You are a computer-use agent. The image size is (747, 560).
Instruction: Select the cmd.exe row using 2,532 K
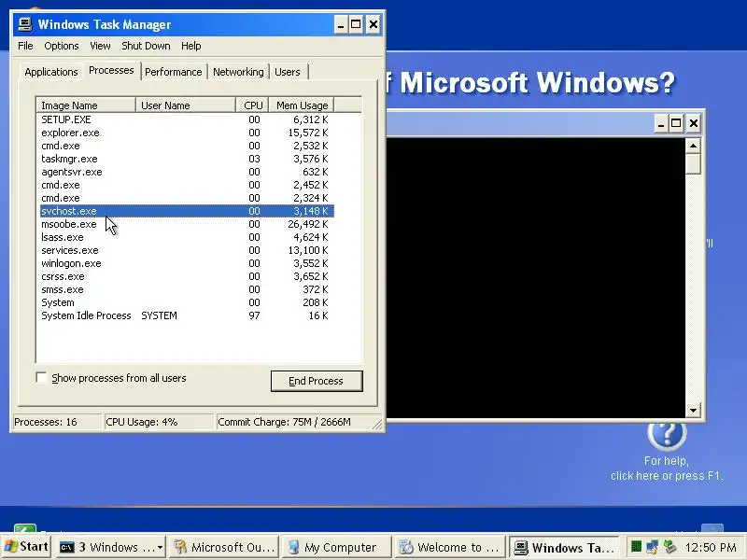click(187, 146)
